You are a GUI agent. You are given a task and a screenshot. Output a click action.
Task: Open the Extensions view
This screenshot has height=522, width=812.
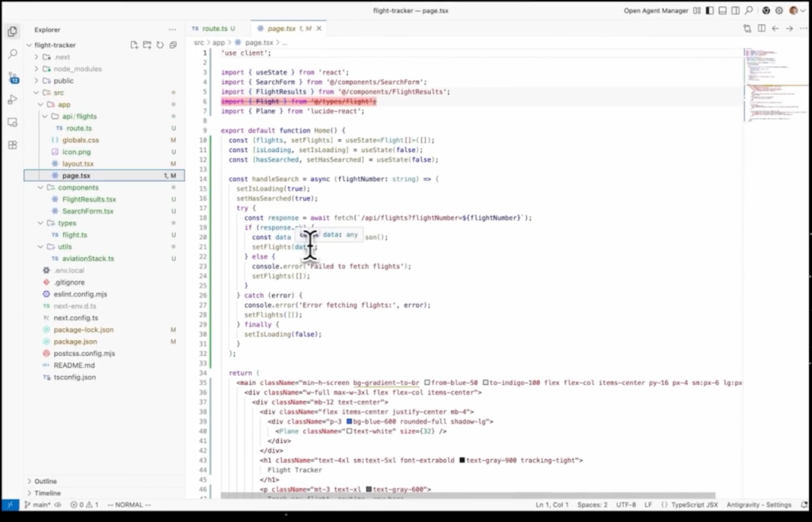(13, 145)
